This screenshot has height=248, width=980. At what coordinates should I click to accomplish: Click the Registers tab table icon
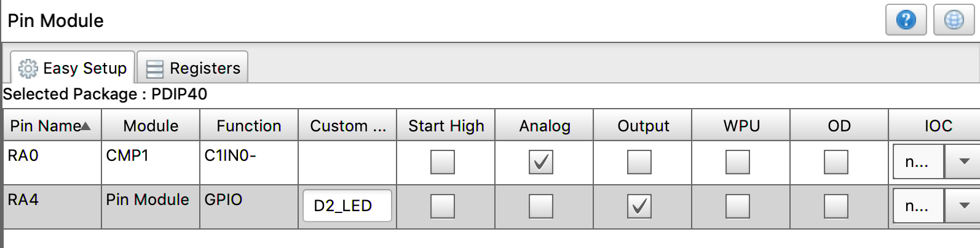[154, 69]
